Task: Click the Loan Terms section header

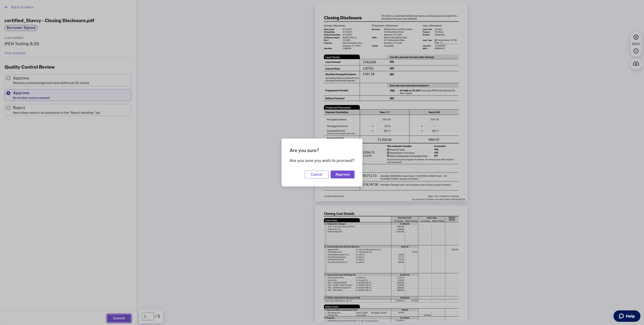Action: point(341,57)
